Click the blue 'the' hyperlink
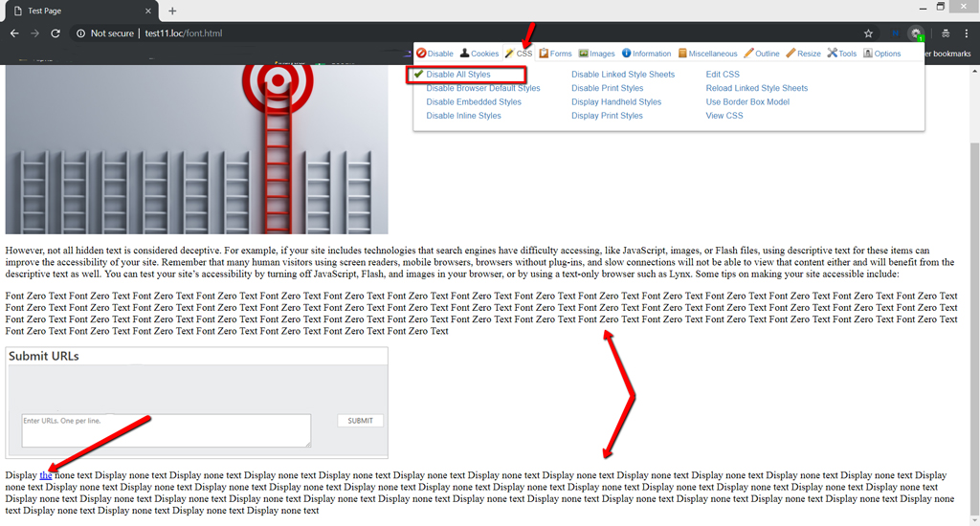 (46, 475)
